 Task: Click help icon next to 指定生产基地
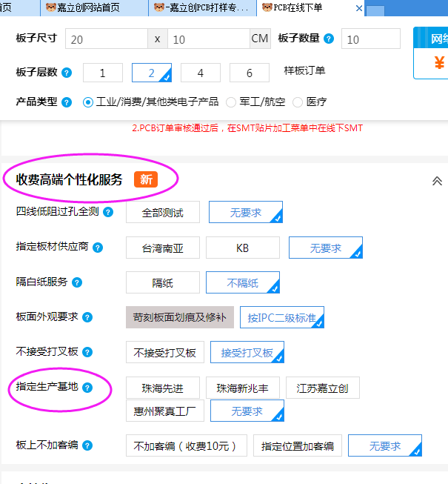click(87, 387)
